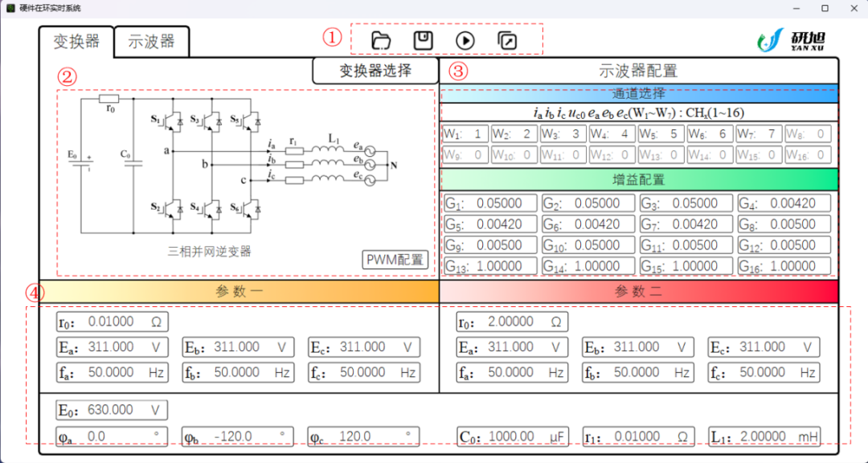The image size is (868, 463).
Task: Edit the G10 gain field
Action: (x=588, y=245)
